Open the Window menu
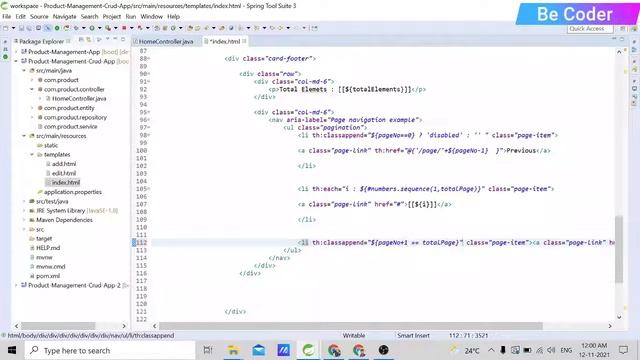Image resolution: width=640 pixels, height=360 pixels. 151,17
